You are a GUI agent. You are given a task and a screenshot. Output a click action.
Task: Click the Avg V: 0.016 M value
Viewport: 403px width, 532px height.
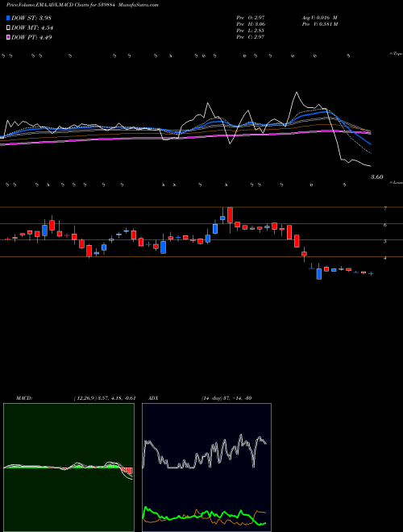coord(319,18)
